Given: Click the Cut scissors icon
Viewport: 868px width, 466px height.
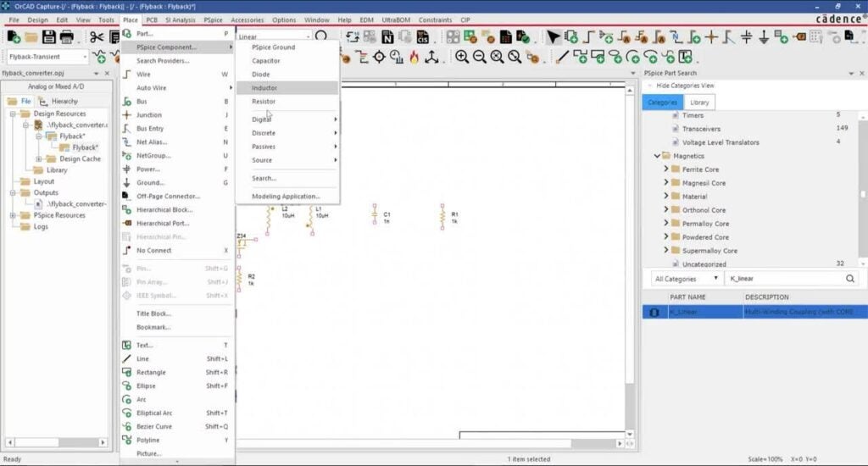Looking at the screenshot, I should point(97,37).
